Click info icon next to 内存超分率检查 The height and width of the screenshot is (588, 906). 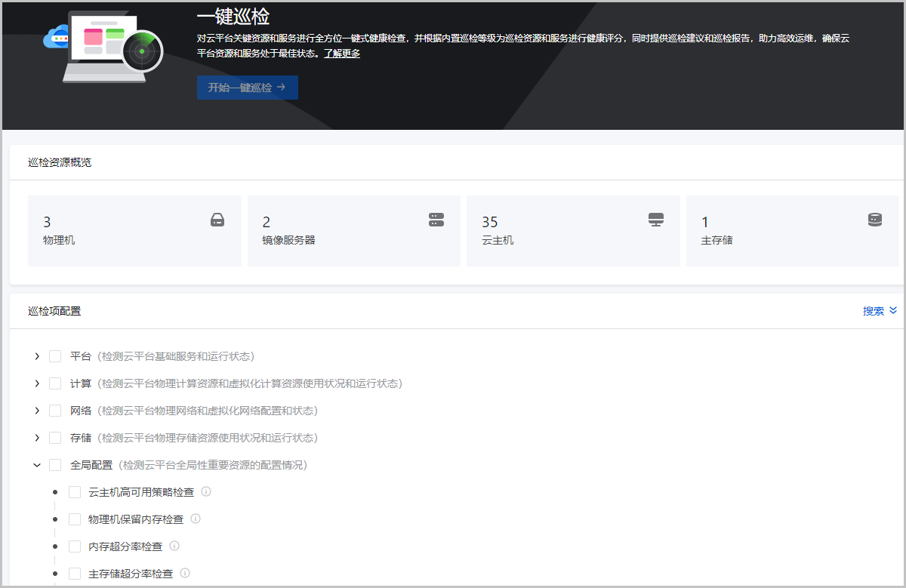pos(174,546)
